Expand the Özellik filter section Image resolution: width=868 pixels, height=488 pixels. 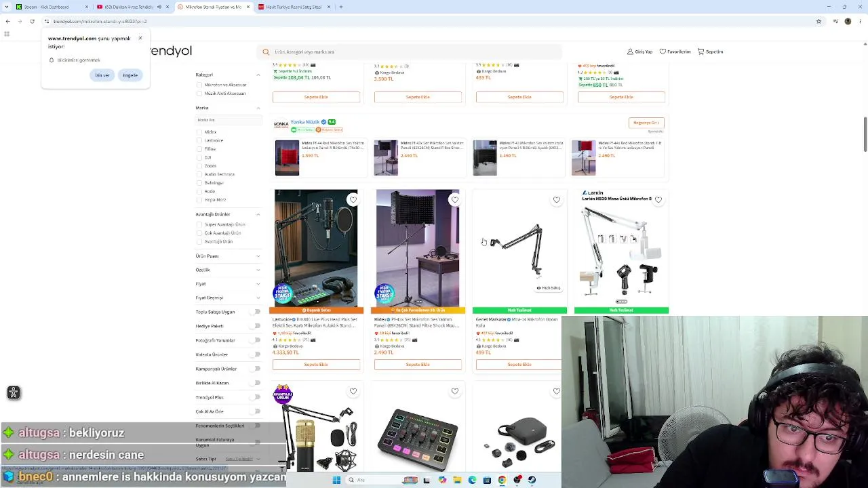tap(258, 270)
